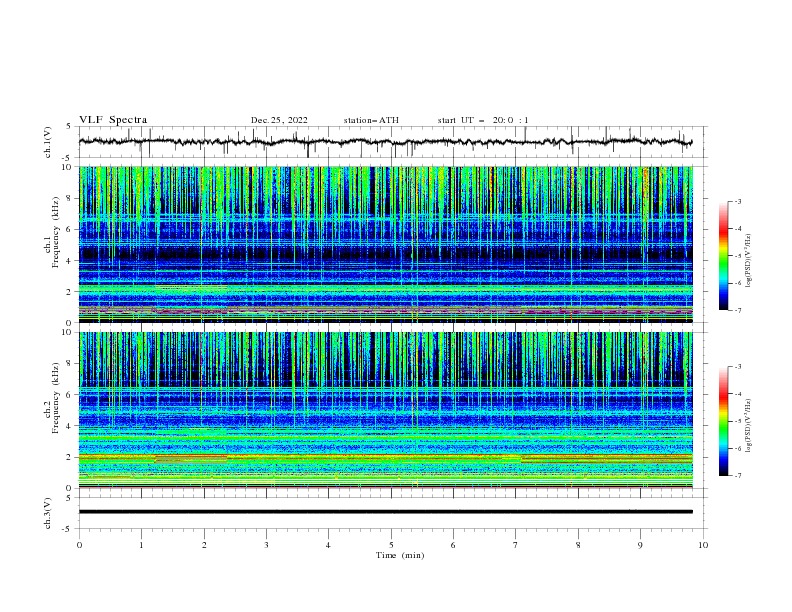Image resolution: width=792 pixels, height=612 pixels.
Task: Click the "ch.1(V)" waveform axis label
Action: [48, 142]
